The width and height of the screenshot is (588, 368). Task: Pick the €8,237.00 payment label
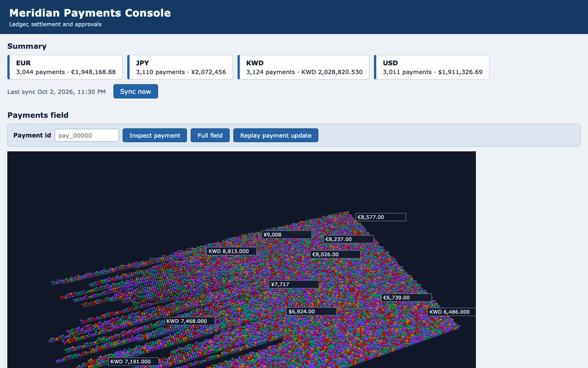[349, 239]
